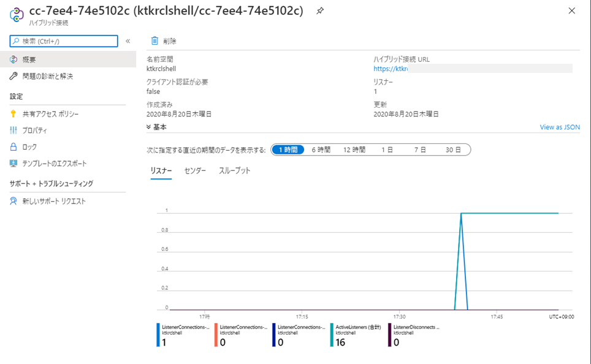Collapse the sidebar menu with double chevron
Screen dimensions: 591x364
click(128, 41)
